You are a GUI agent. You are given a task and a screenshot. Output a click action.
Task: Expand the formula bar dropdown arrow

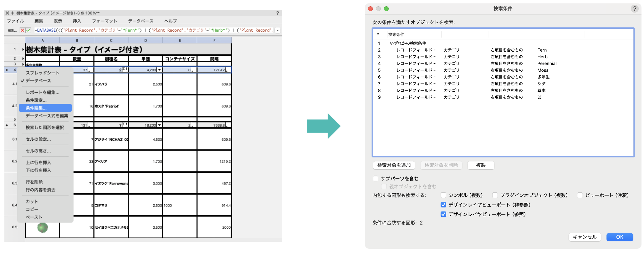(278, 30)
